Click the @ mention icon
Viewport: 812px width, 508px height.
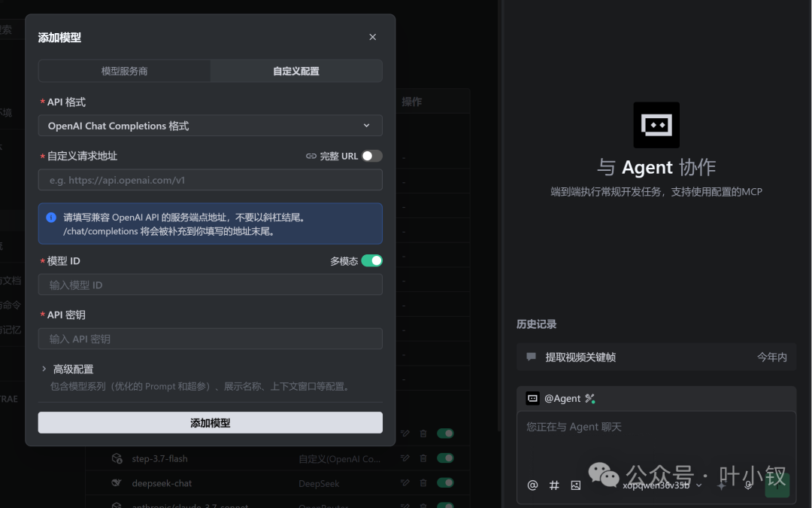532,485
